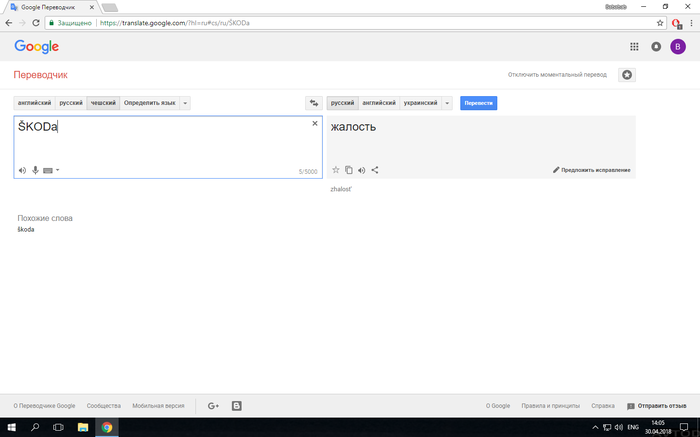Click Отключить моментальный перевод link
The height and width of the screenshot is (437, 700).
click(x=558, y=75)
